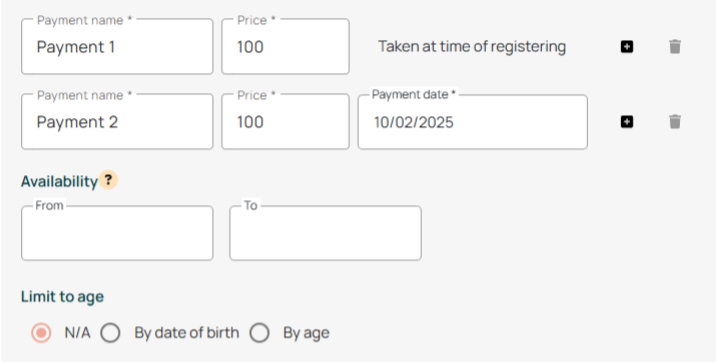This screenshot has height=362, width=716.
Task: Click the plus icon on Payment 2 row
Action: click(626, 122)
